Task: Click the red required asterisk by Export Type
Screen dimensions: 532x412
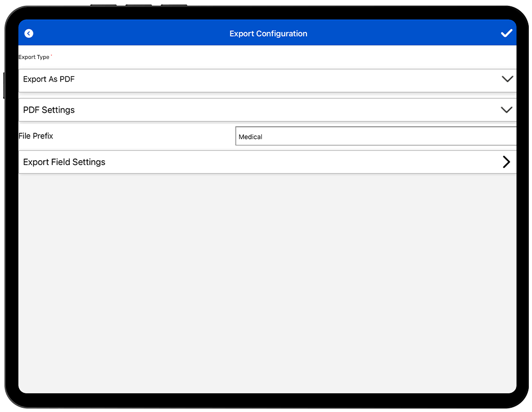Action: click(52, 56)
